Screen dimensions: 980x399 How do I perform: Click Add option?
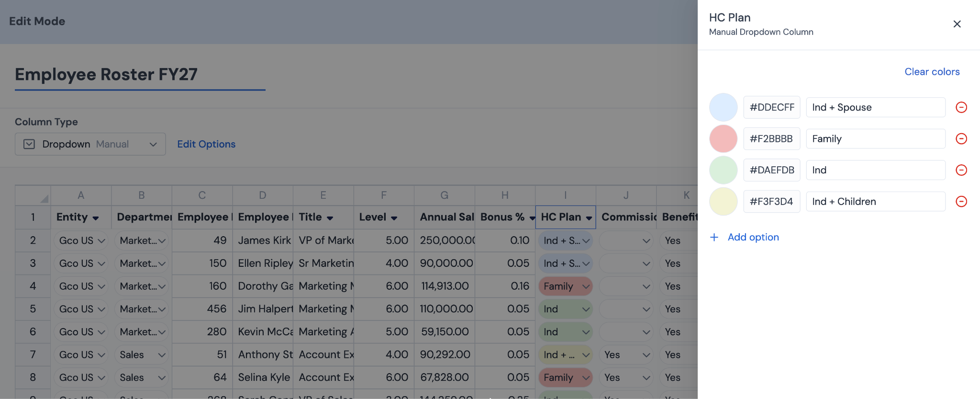753,237
